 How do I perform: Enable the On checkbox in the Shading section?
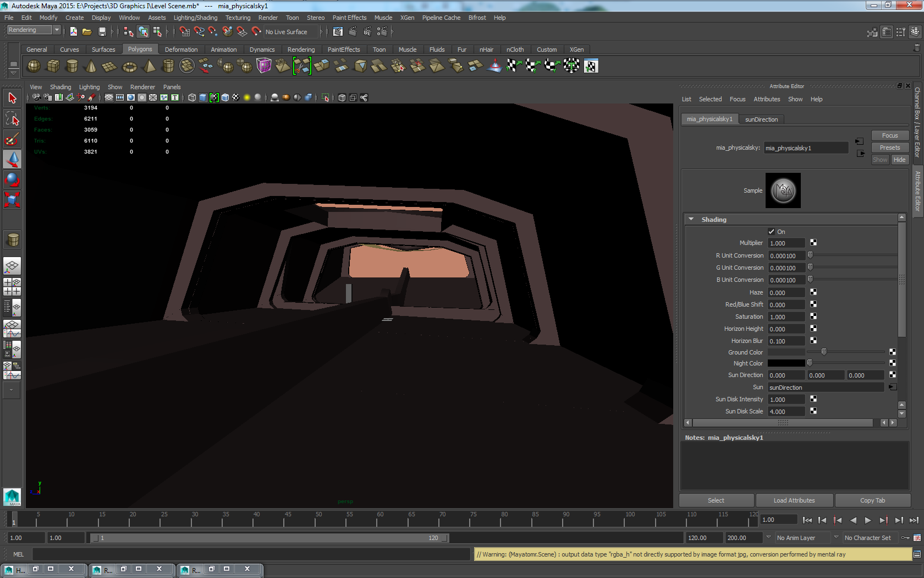[771, 231]
